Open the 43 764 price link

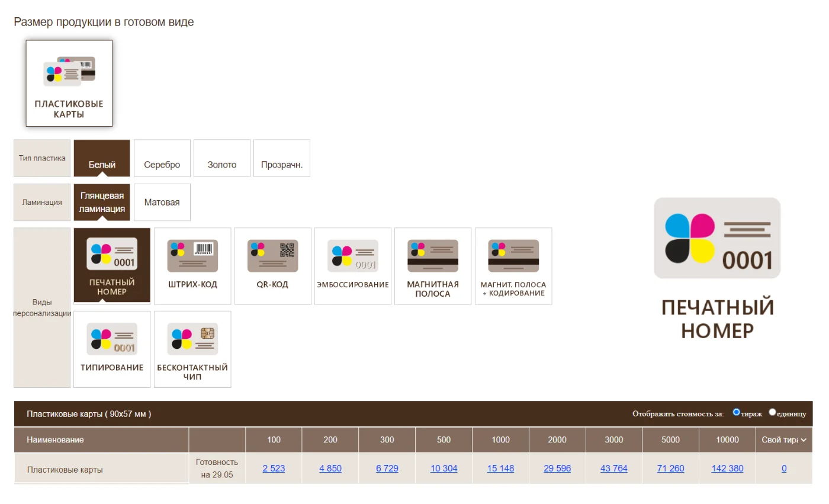pyautogui.click(x=614, y=468)
